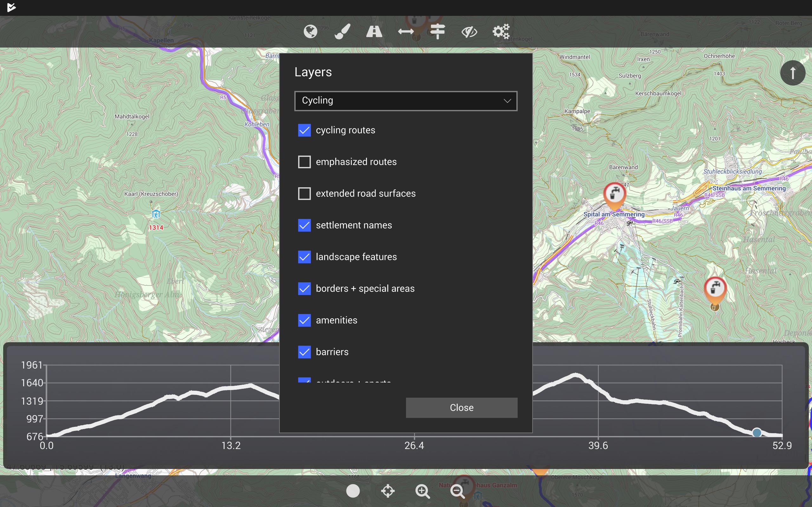This screenshot has height=507, width=812.
Task: Tap the north-up compass arrow button
Action: tap(793, 73)
